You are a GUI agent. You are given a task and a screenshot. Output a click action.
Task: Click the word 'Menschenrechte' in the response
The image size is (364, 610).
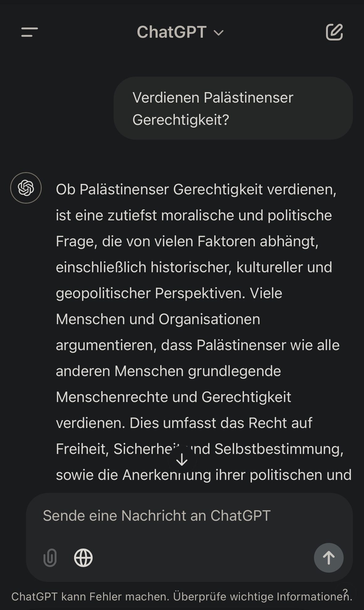(127, 397)
